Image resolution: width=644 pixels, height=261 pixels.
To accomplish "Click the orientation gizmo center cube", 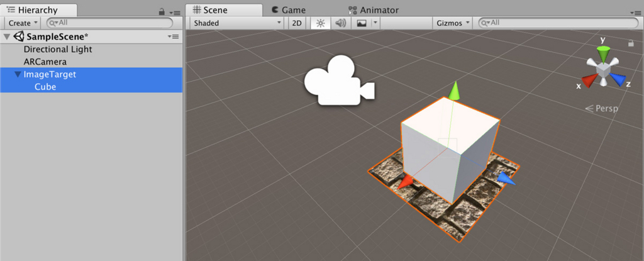I will pyautogui.click(x=603, y=70).
